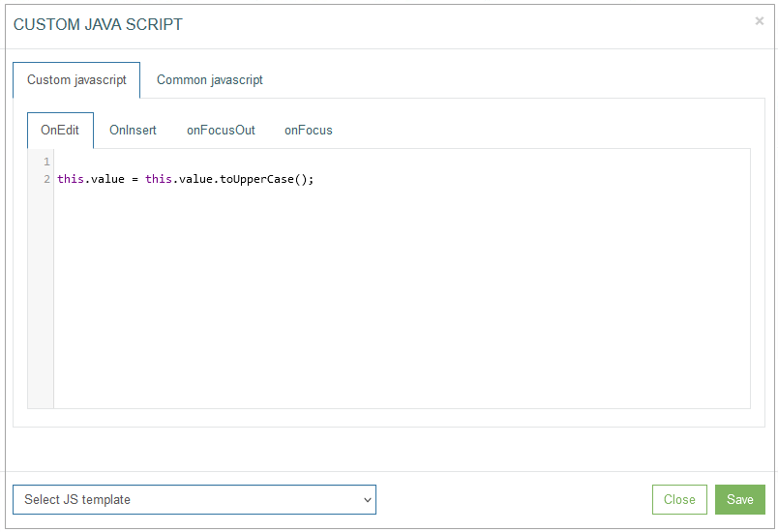Open the Common javascript tab
Image resolution: width=778 pixels, height=532 pixels.
(x=209, y=80)
